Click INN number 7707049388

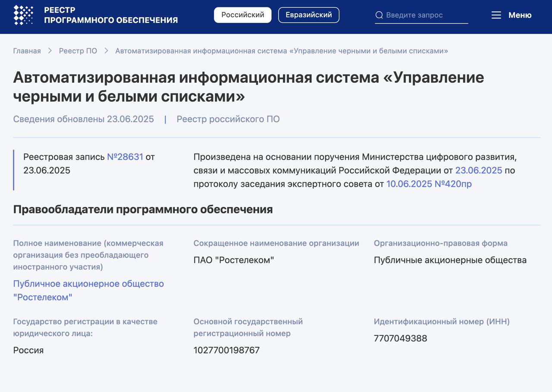(400, 339)
